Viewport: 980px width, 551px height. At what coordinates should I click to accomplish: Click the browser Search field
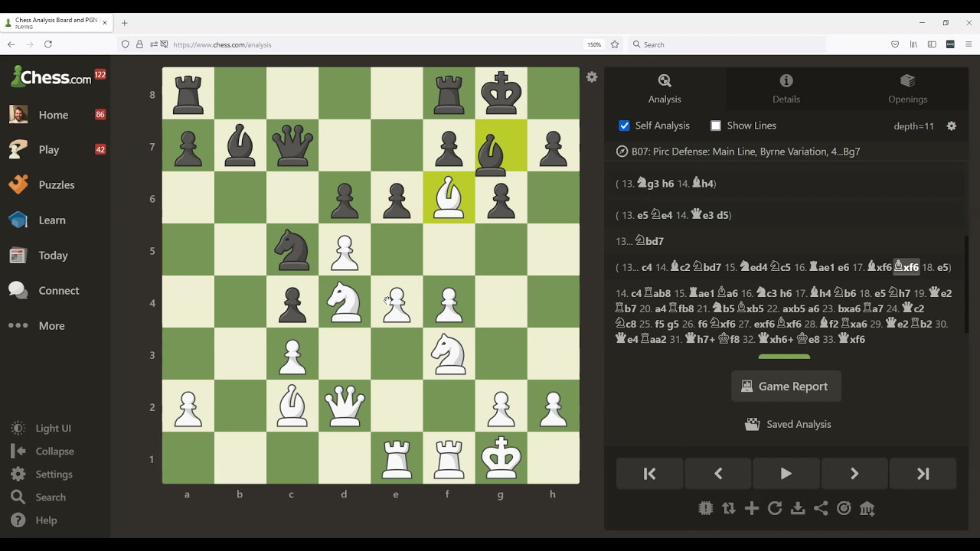coord(727,44)
